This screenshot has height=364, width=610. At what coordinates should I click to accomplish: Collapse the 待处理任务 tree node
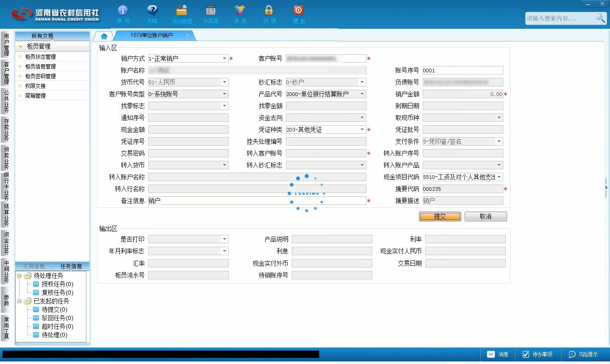click(x=19, y=276)
